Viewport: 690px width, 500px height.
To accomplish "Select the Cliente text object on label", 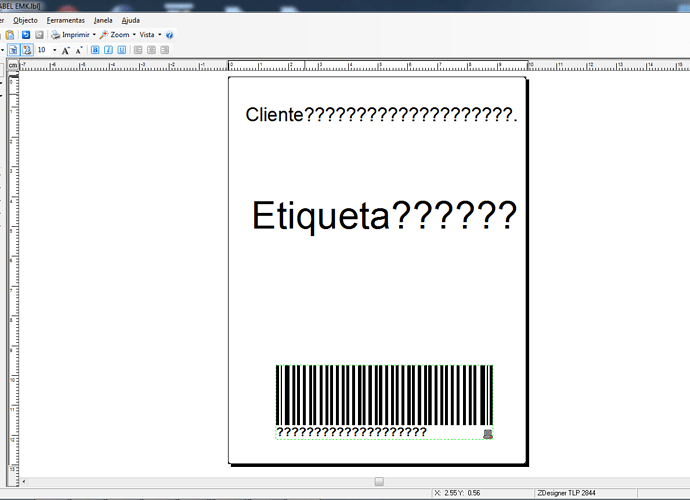I will tap(381, 114).
